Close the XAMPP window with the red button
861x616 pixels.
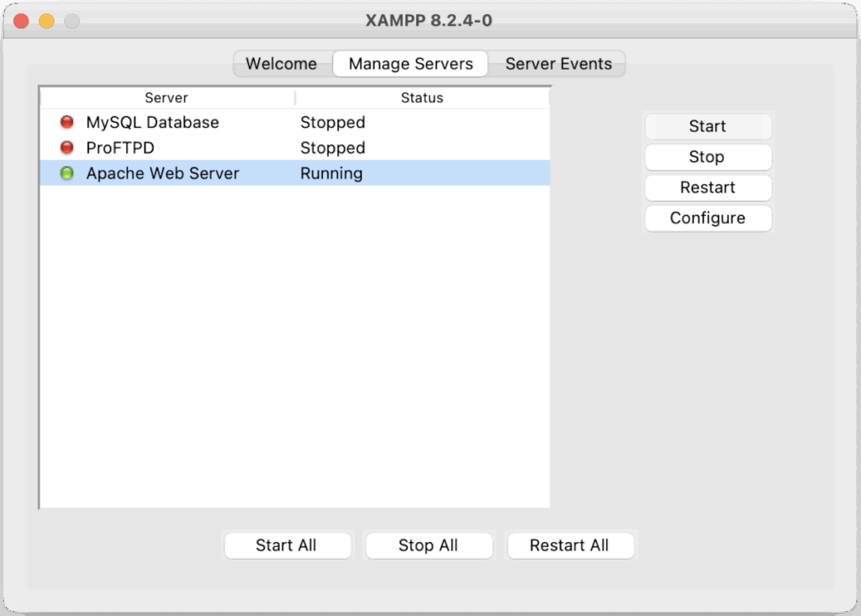tap(22, 21)
